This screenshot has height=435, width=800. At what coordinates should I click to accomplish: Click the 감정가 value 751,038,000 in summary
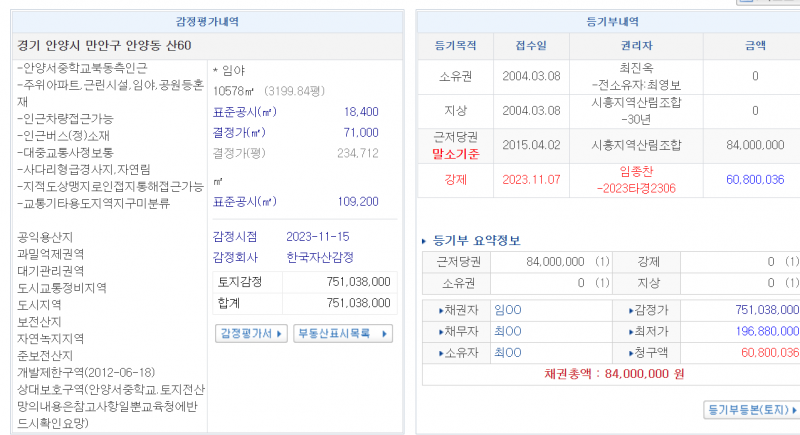coord(767,310)
